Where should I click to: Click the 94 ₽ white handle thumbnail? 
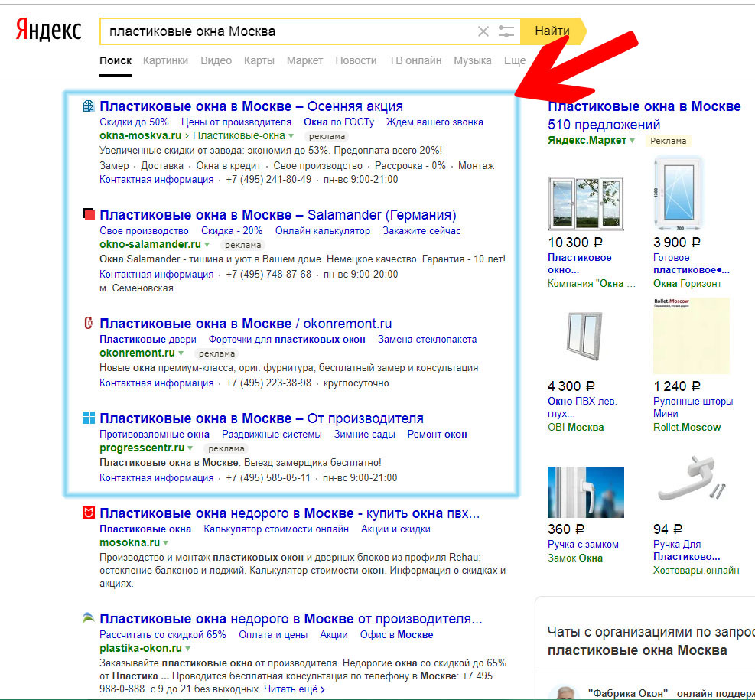(x=692, y=479)
